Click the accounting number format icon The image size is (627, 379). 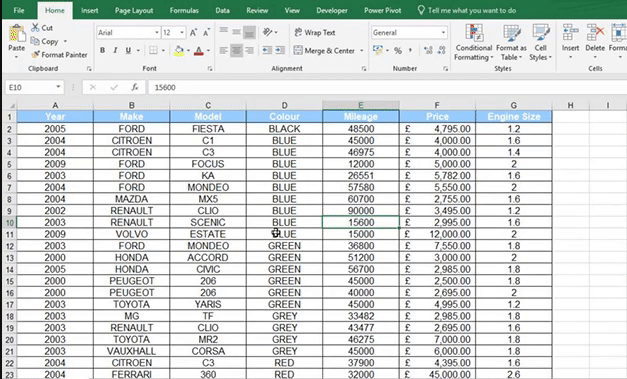377,50
